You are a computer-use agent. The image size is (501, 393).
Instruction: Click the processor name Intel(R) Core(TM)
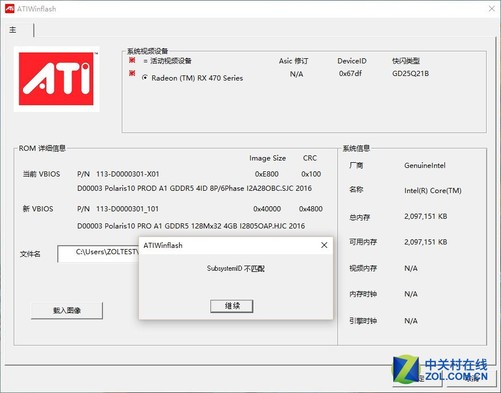pos(433,191)
